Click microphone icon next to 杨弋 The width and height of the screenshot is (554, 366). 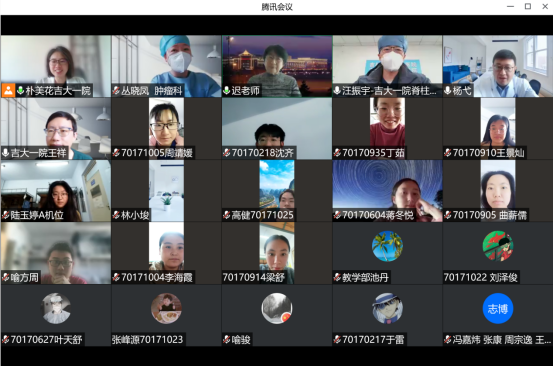(448, 91)
